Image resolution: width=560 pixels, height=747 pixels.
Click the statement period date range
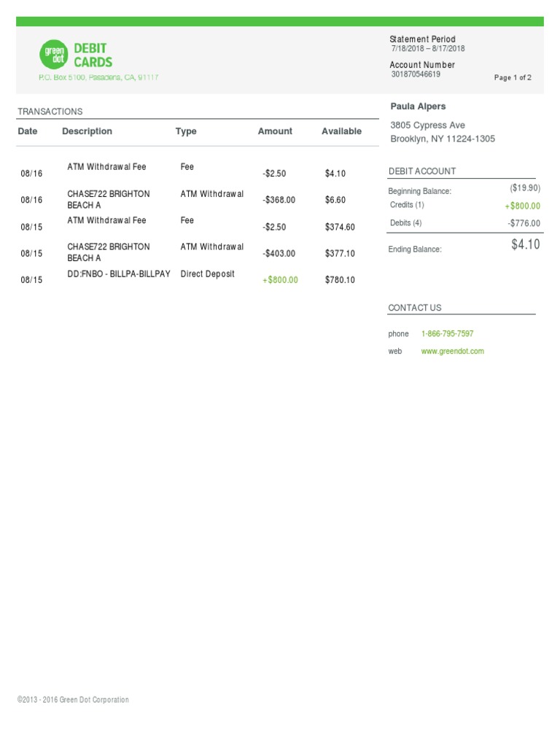(428, 49)
